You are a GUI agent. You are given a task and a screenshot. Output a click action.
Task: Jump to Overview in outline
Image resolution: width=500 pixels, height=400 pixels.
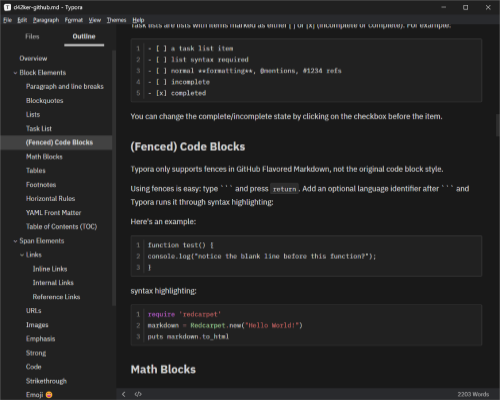tap(33, 58)
